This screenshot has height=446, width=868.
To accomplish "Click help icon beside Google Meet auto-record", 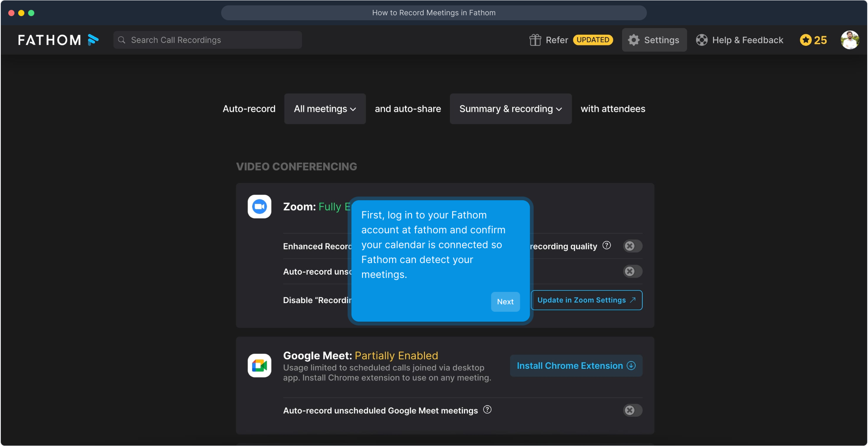I will pos(487,410).
